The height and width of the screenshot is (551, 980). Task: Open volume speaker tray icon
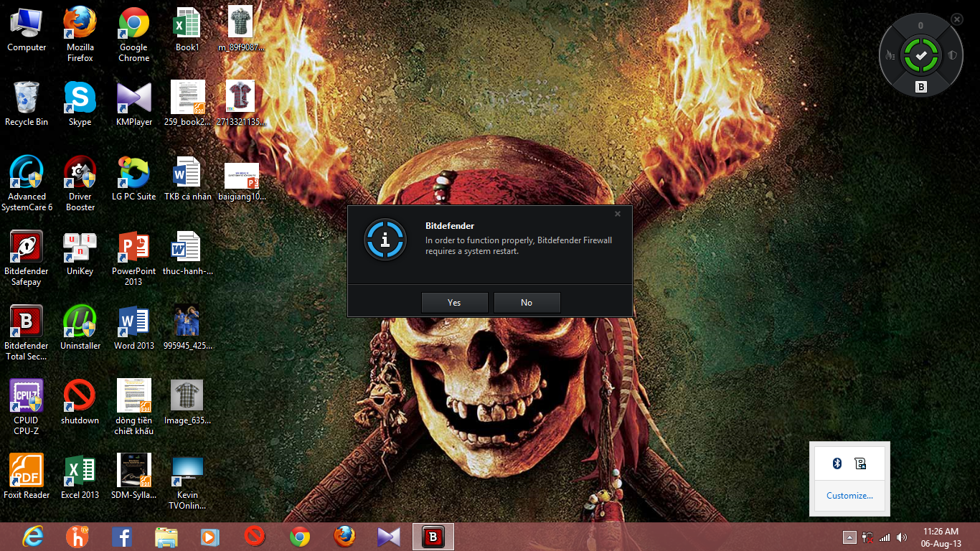click(902, 537)
